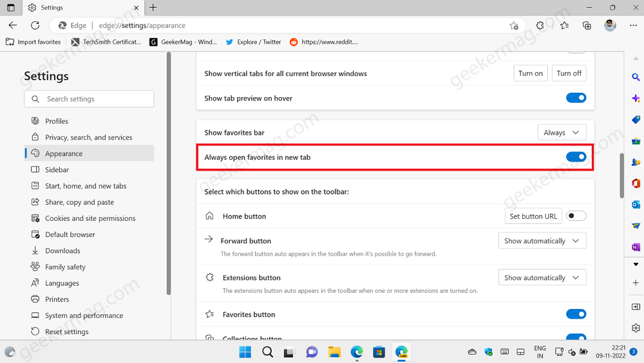Open TechSmith Certificat... bookmark
This screenshot has width=644, height=363.
pyautogui.click(x=106, y=42)
